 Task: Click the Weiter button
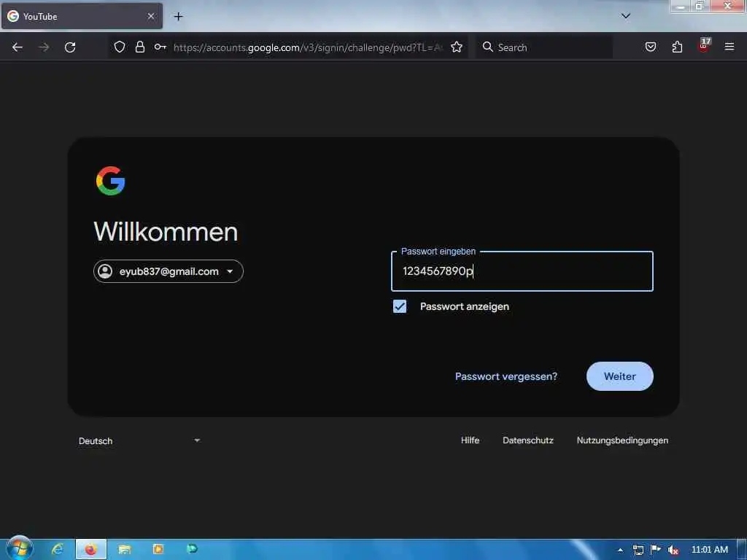point(620,376)
